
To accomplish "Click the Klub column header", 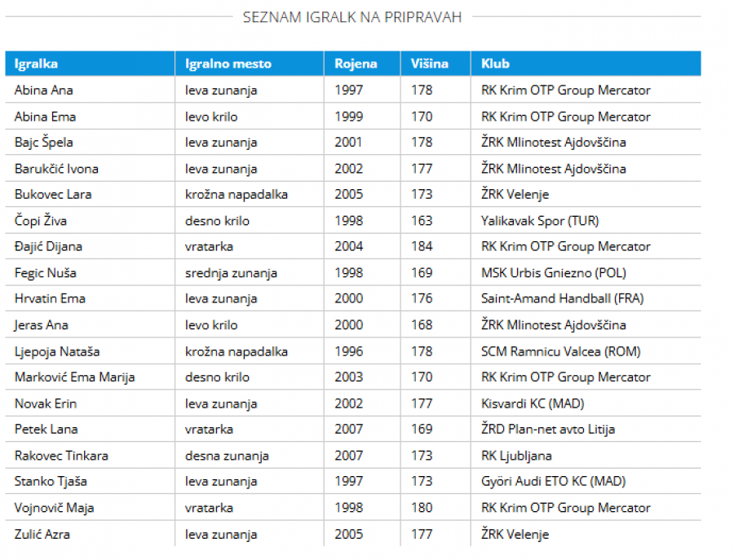I will pos(496,64).
